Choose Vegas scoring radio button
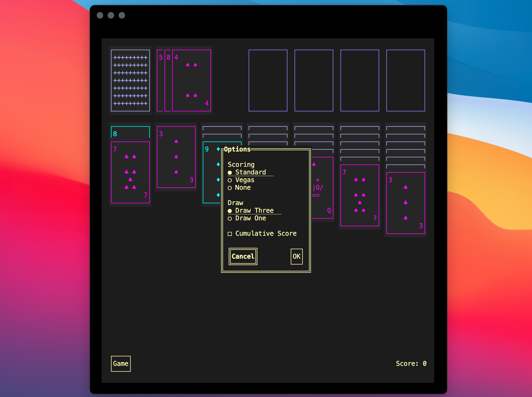Viewport: 532px width, 397px height. coord(241,180)
